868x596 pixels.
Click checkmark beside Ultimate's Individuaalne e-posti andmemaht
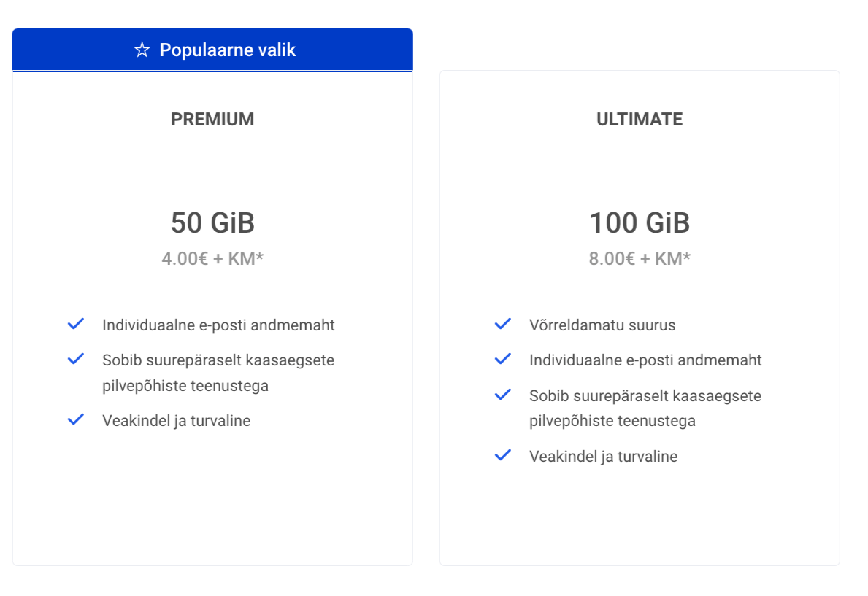(x=503, y=359)
